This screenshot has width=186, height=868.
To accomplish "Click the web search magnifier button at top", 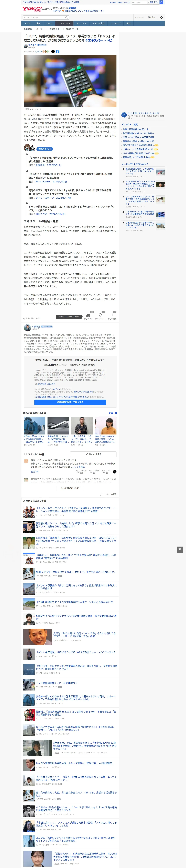I will coord(161,2).
